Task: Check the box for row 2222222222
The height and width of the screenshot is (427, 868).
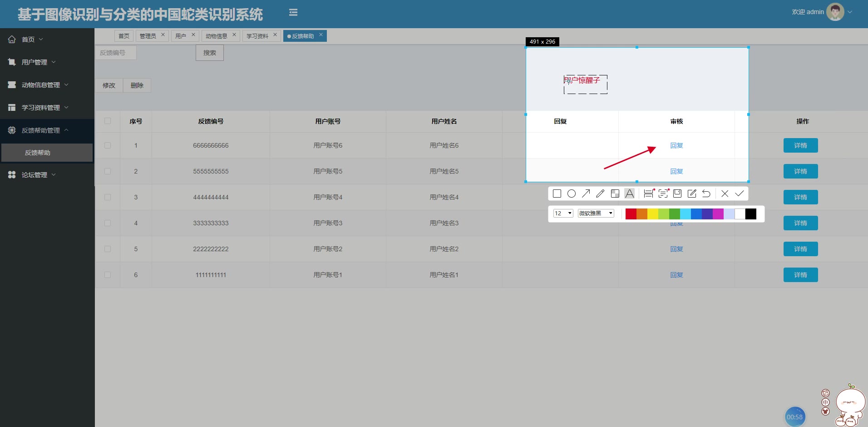Action: tap(108, 249)
